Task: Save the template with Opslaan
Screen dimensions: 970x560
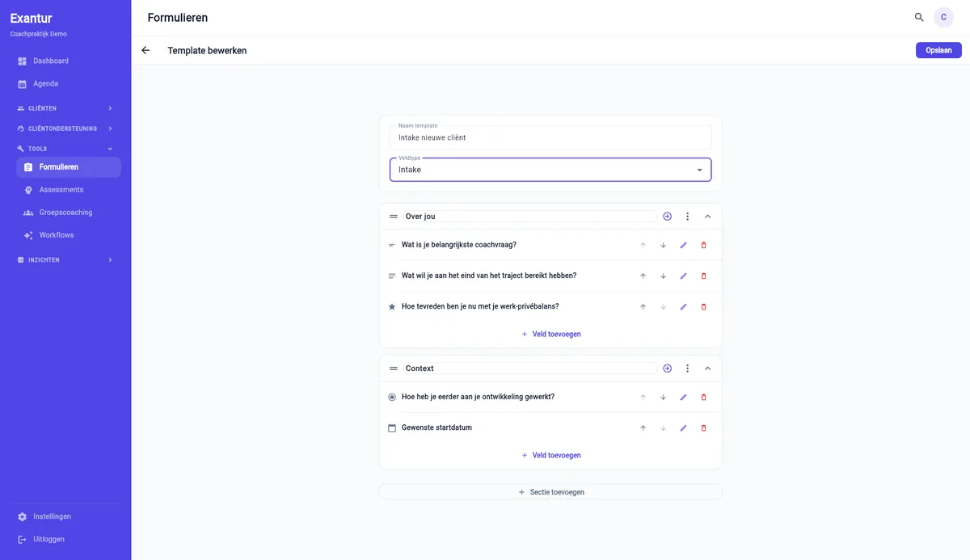Action: tap(938, 50)
